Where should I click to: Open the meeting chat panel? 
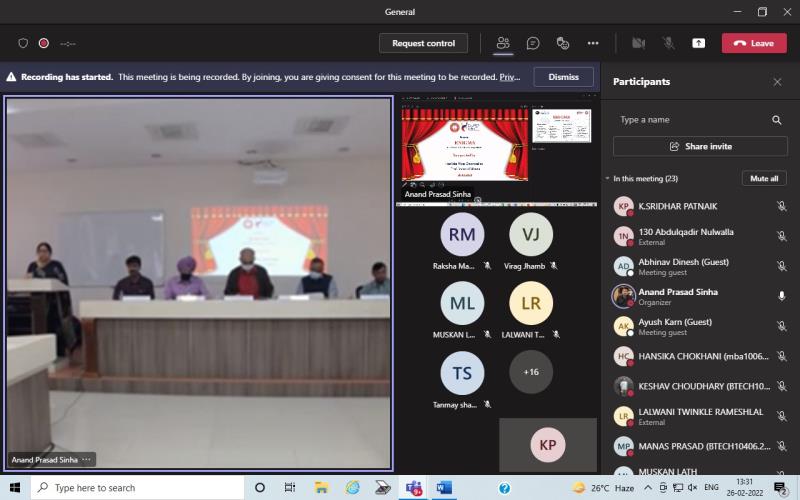click(x=533, y=43)
